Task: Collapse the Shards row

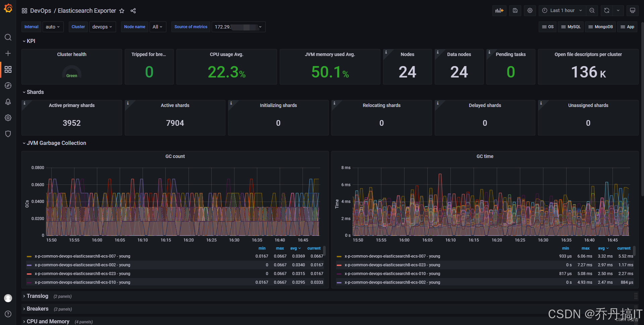Action: tap(33, 92)
